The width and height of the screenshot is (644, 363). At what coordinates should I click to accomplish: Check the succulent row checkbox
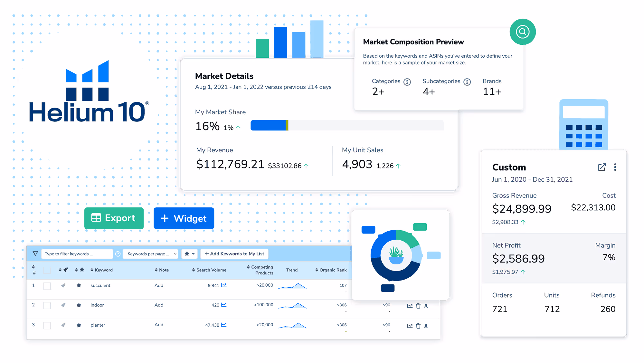click(x=47, y=286)
